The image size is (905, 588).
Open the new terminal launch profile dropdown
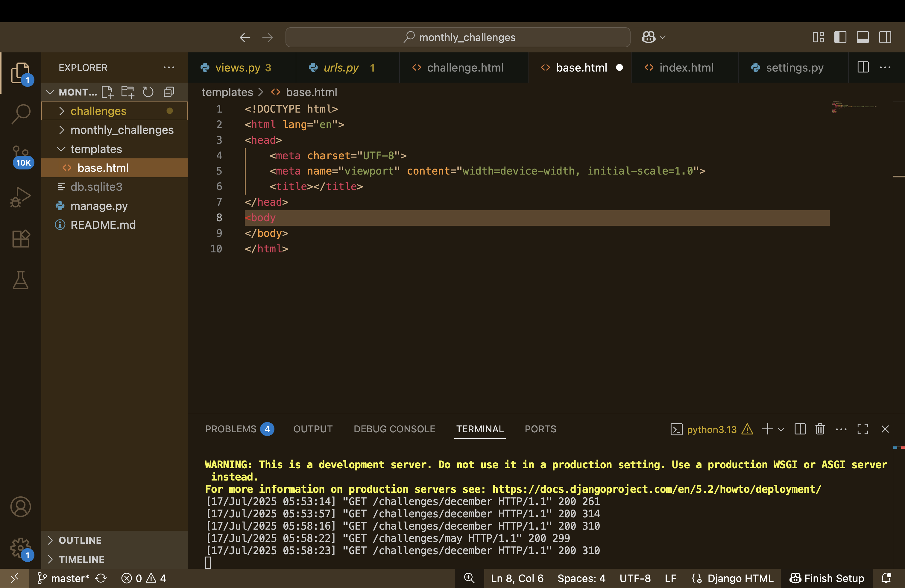(x=781, y=429)
